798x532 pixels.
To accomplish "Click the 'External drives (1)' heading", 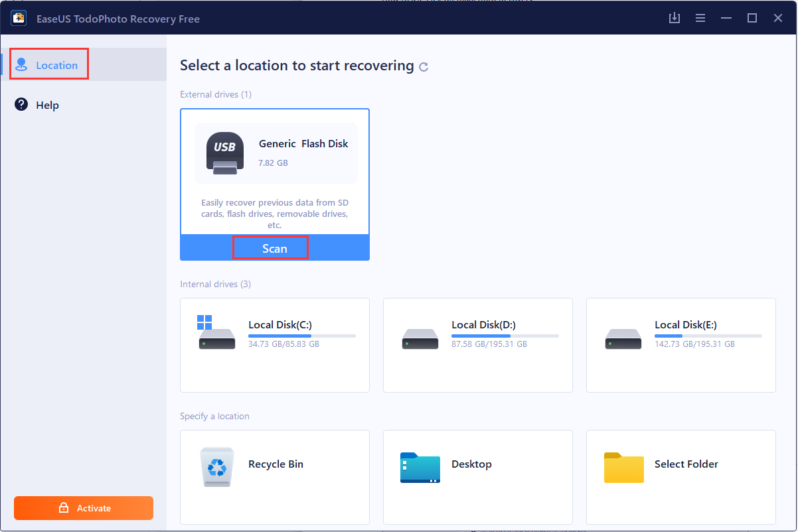I will tap(216, 94).
